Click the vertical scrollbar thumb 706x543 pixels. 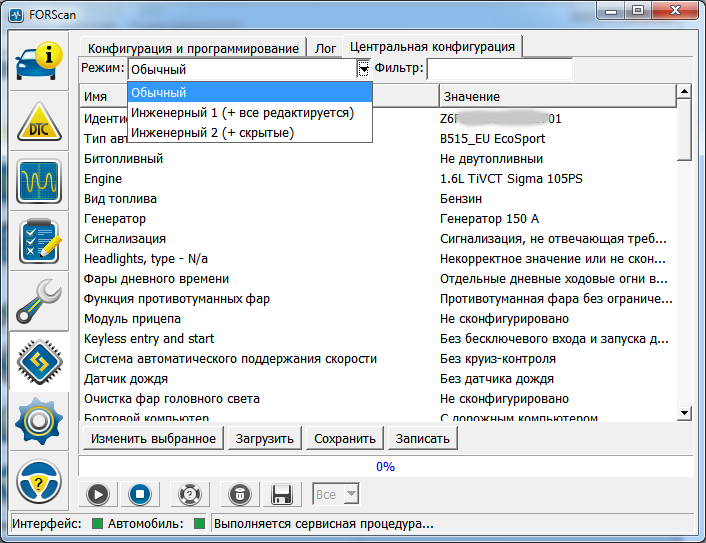[x=684, y=130]
